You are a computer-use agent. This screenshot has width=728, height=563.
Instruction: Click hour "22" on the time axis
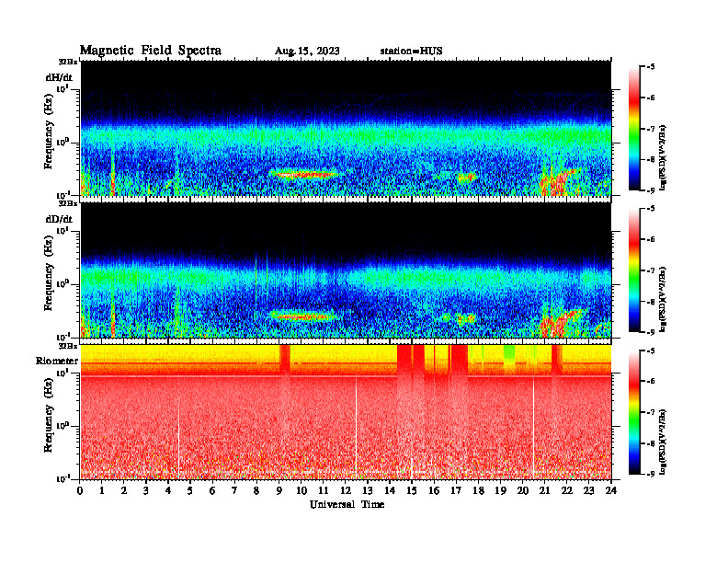click(567, 490)
